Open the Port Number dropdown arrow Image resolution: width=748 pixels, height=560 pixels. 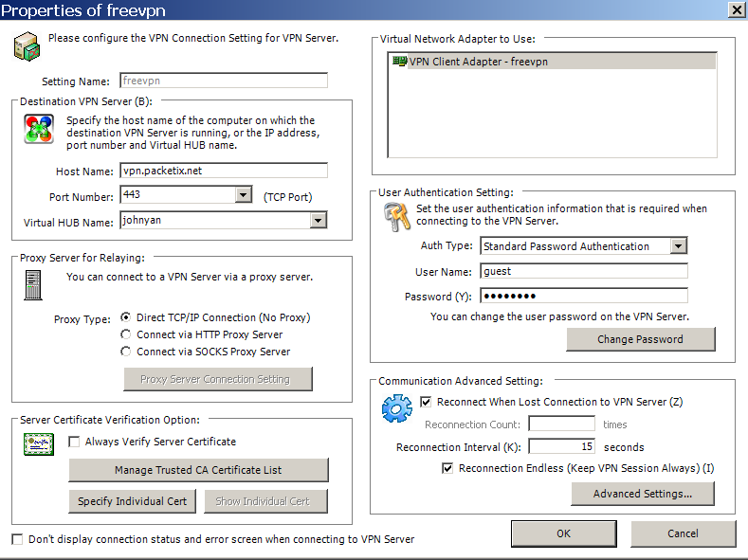244,194
